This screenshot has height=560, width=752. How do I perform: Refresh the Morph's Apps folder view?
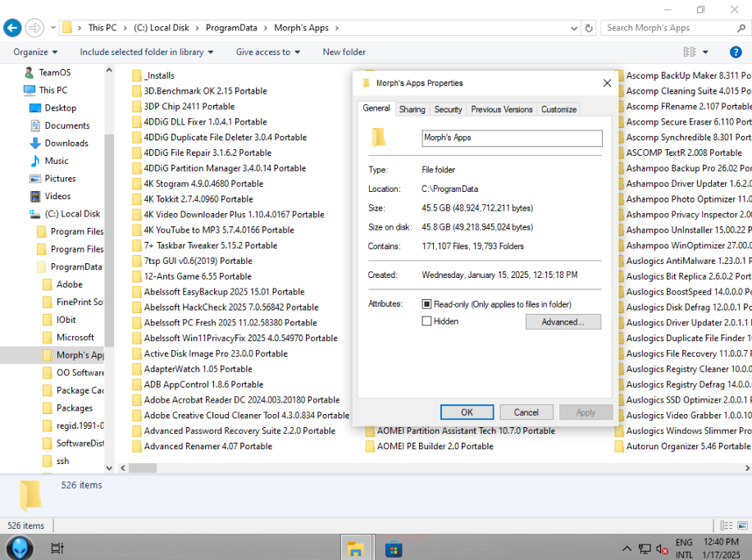coord(589,29)
